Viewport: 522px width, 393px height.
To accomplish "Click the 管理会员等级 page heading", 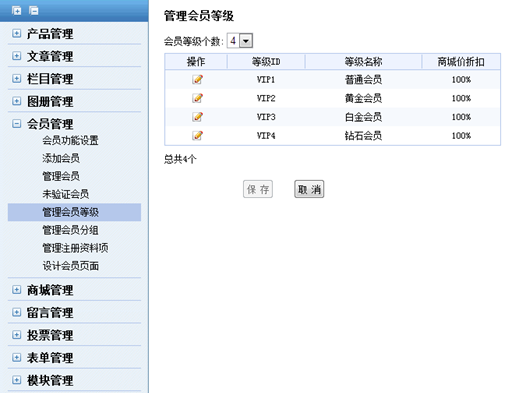I will 199,16.
